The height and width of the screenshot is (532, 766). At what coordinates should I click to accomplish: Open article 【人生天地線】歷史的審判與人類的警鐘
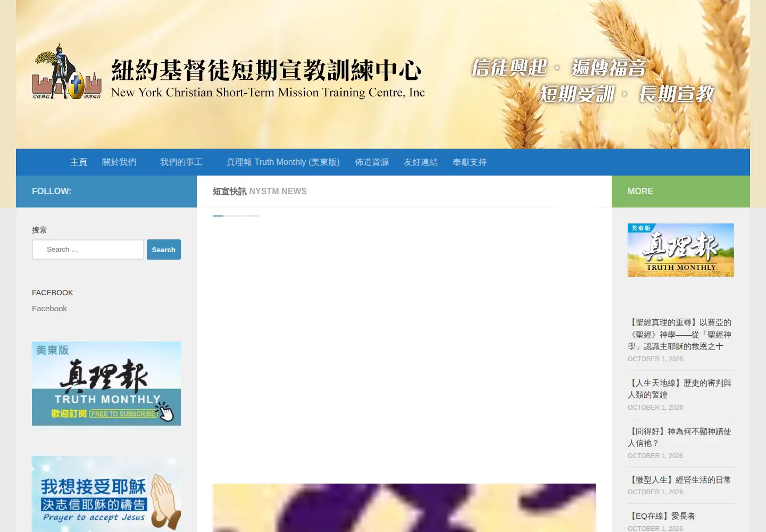[680, 389]
